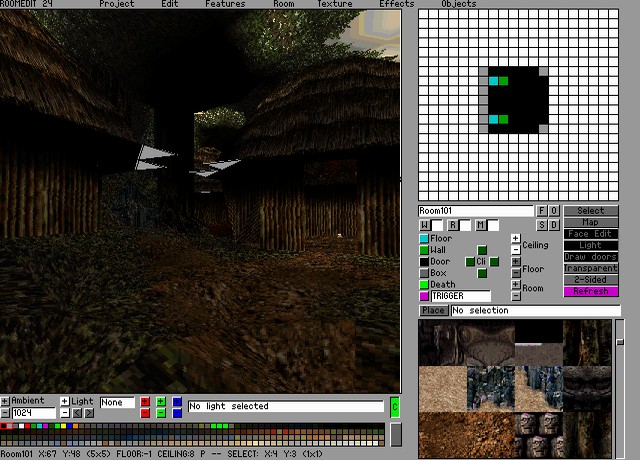Raise the Ceiling with plus button
This screenshot has height=460, width=640.
pyautogui.click(x=516, y=239)
